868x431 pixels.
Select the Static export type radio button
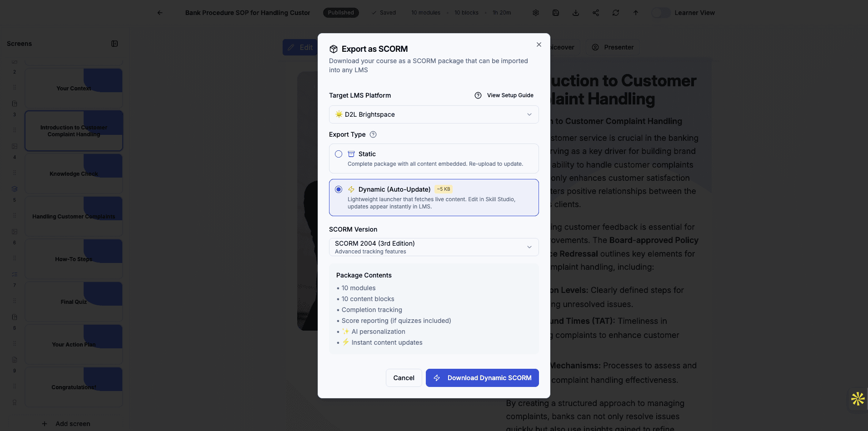(339, 154)
